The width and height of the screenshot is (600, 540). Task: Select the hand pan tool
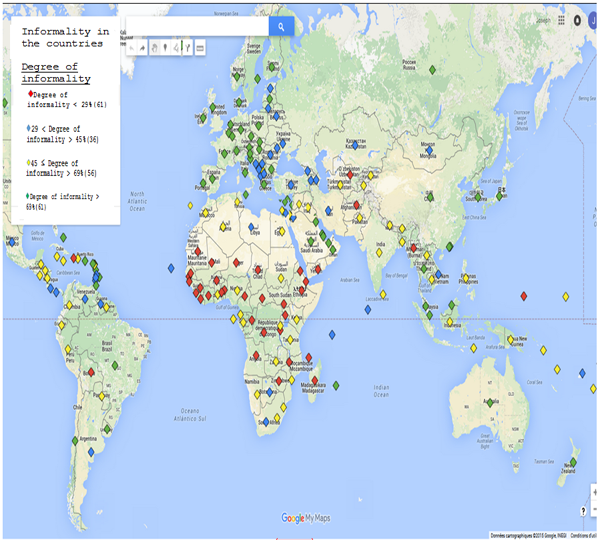point(155,48)
